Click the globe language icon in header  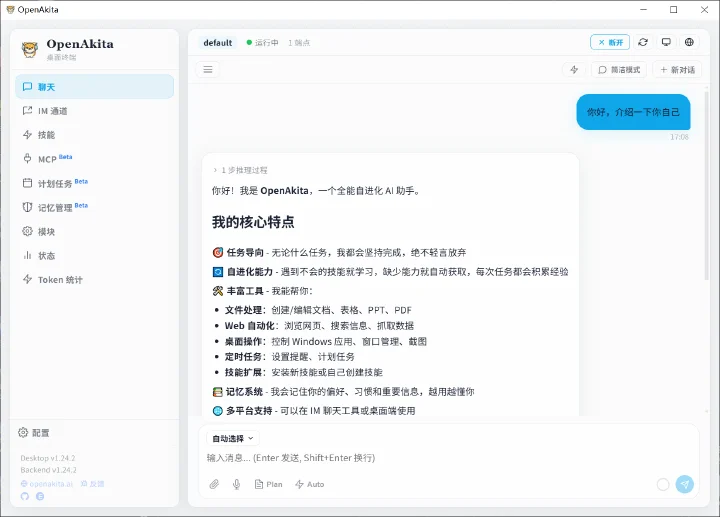[x=689, y=42]
